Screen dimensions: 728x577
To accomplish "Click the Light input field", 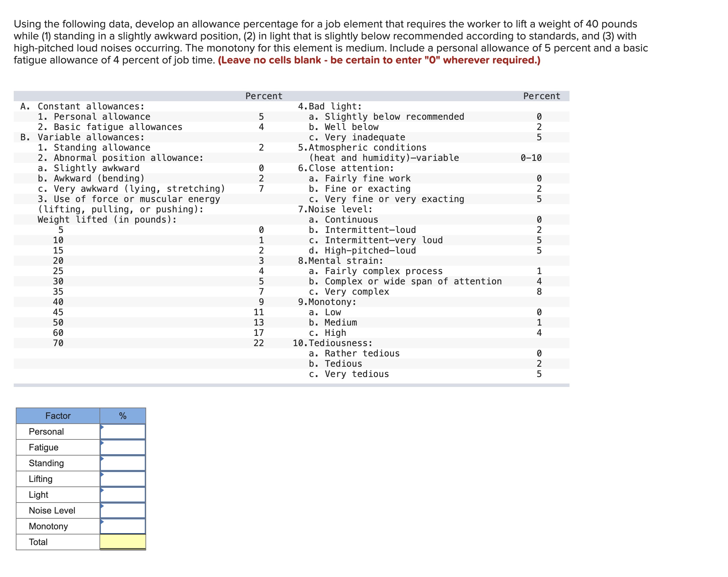I will 122,495.
